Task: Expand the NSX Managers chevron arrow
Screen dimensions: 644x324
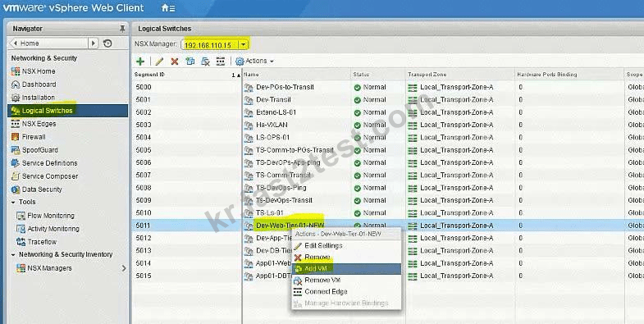Action: pyautogui.click(x=124, y=268)
